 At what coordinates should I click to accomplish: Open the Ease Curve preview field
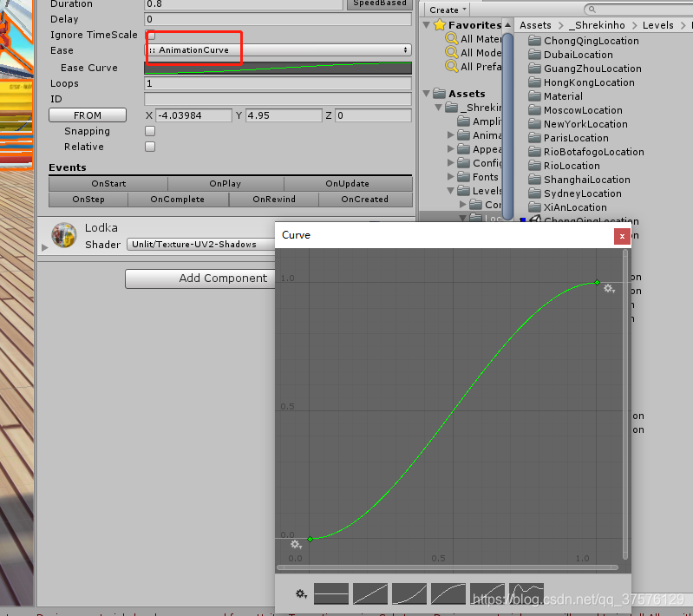pyautogui.click(x=278, y=68)
